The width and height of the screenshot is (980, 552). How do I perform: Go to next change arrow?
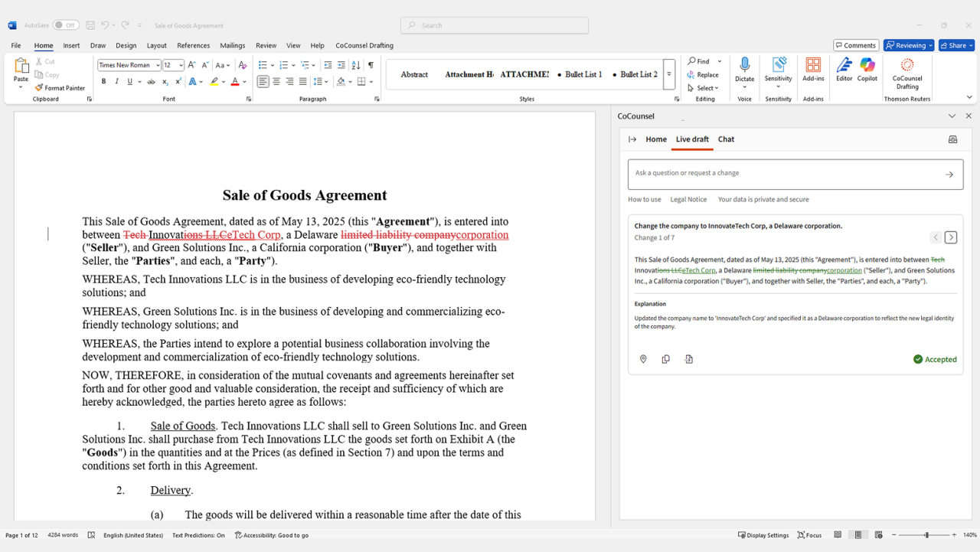(x=951, y=237)
